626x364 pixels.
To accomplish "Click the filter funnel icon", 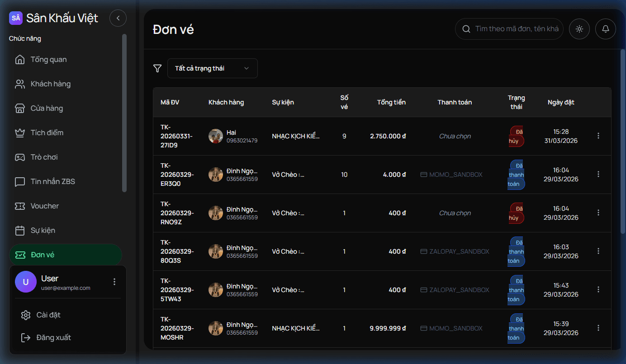I will (x=157, y=68).
